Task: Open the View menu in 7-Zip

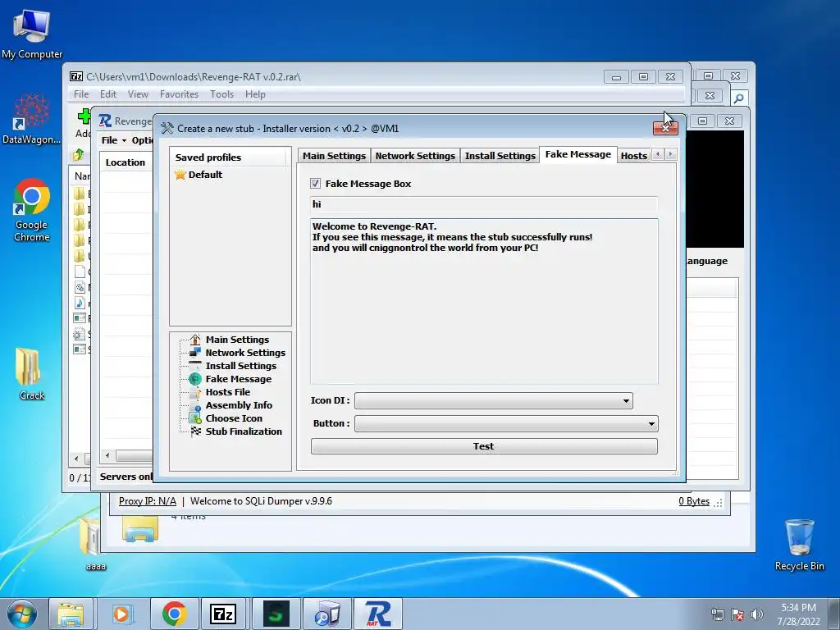Action: [138, 94]
